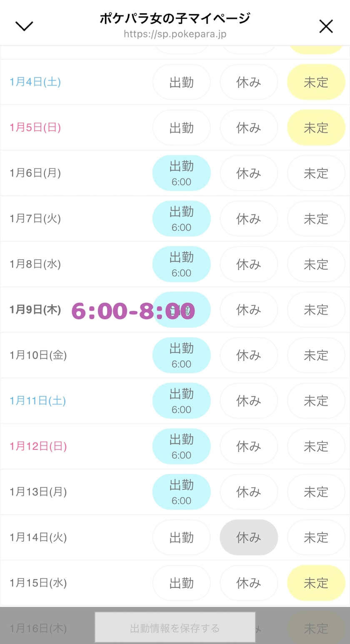This screenshot has height=644, width=350.
Task: Set January 4 (Sat) to 出勤
Action: click(182, 82)
